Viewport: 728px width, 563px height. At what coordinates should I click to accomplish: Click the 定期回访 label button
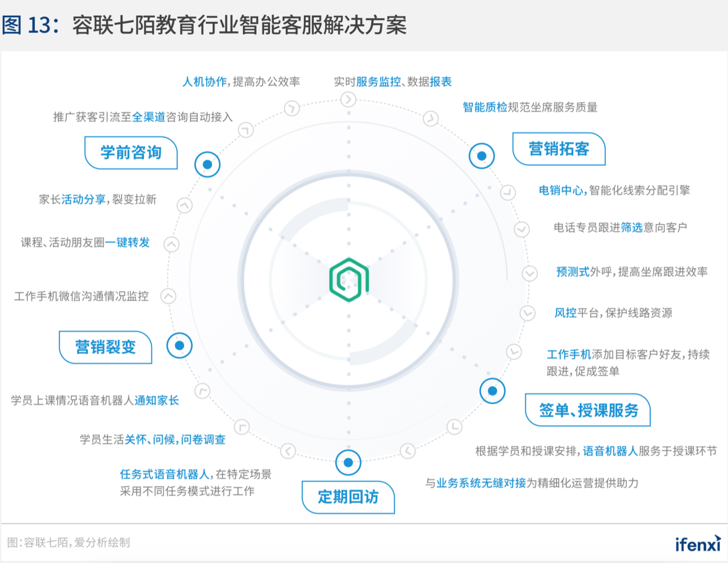[348, 497]
